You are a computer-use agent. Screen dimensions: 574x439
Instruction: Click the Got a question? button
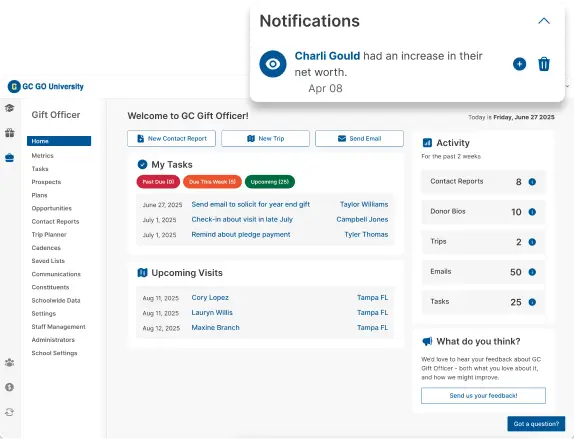coord(536,424)
